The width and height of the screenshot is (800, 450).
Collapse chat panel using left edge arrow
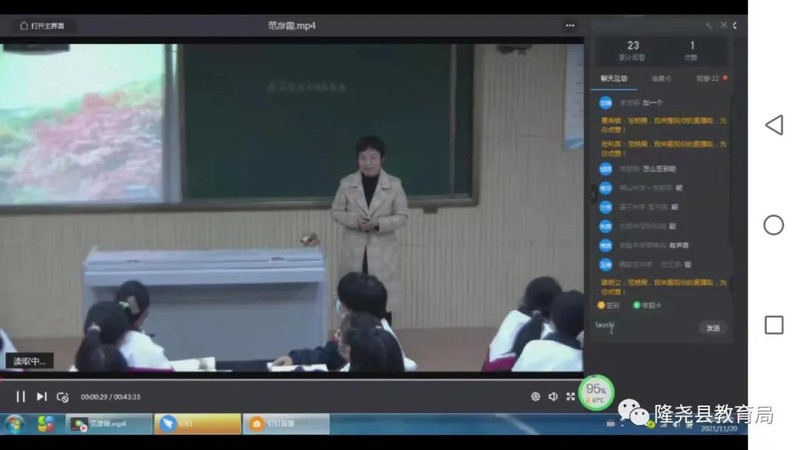click(593, 194)
